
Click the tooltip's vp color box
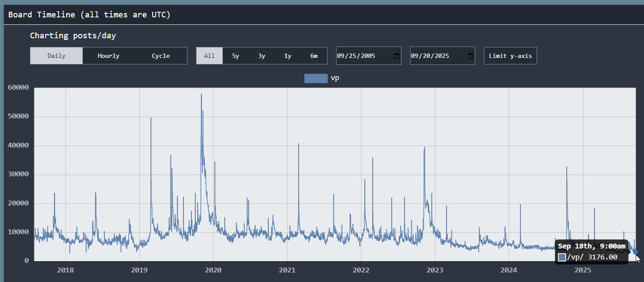click(x=562, y=257)
